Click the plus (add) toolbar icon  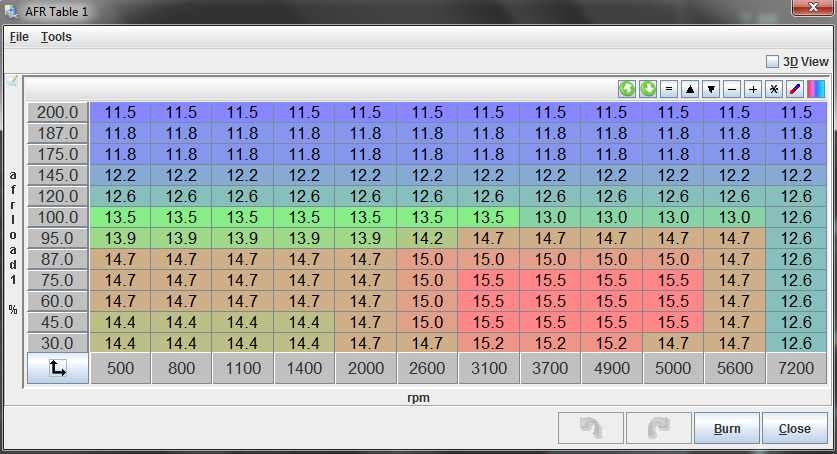(x=753, y=89)
